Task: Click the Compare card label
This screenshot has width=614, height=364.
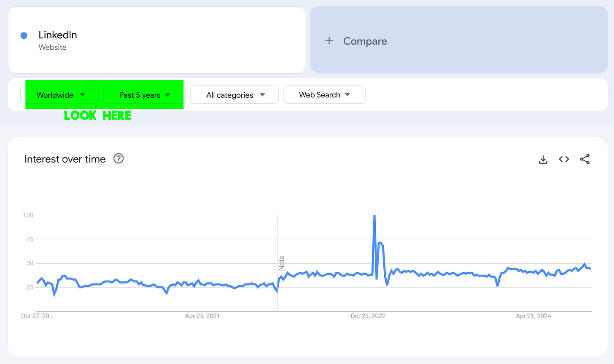Action: coord(365,41)
